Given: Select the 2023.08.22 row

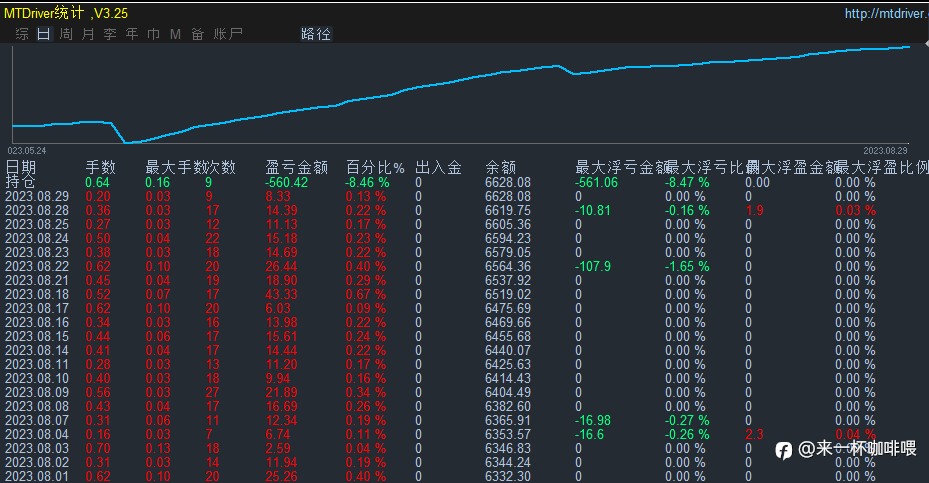Looking at the screenshot, I should tap(464, 267).
